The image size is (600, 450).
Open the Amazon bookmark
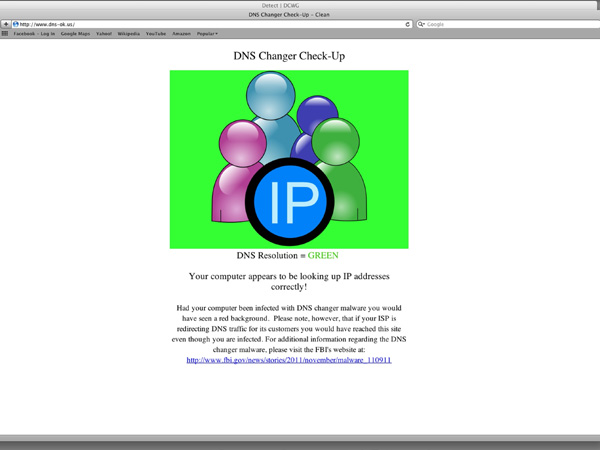point(181,33)
